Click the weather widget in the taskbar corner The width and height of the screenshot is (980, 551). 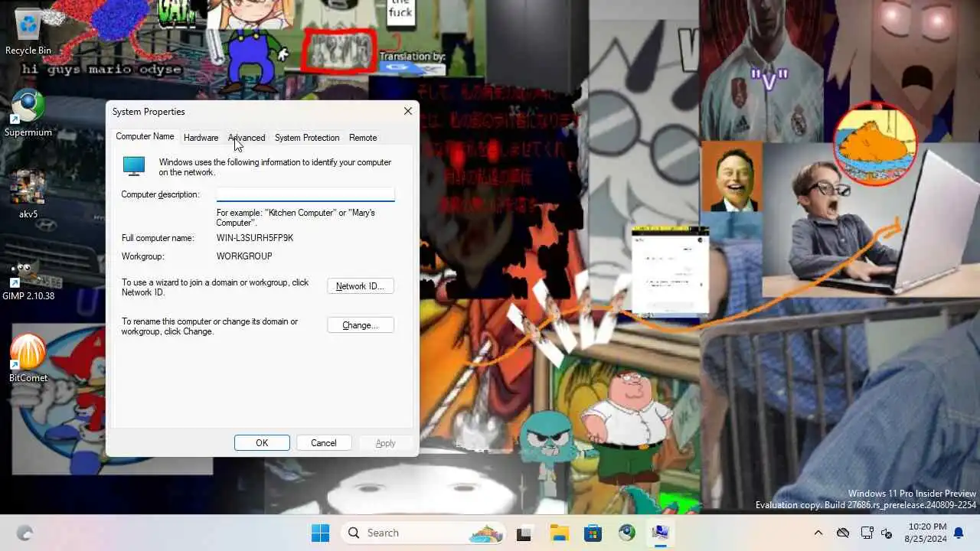click(x=24, y=533)
